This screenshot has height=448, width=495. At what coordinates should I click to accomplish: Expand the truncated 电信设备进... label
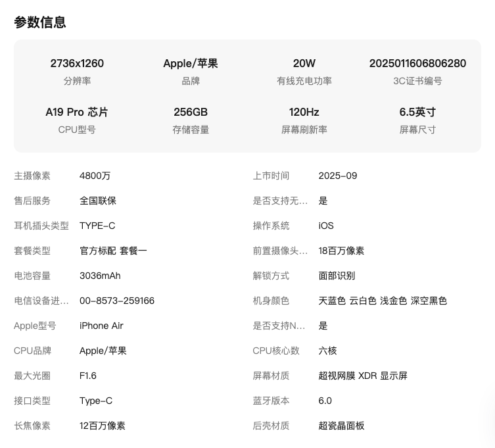41,301
